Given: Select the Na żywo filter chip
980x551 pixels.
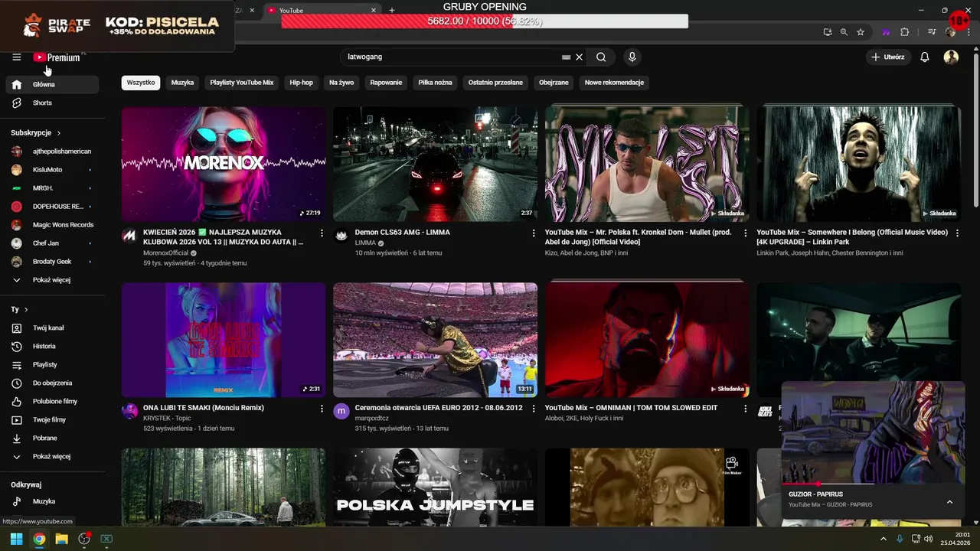Looking at the screenshot, I should [x=341, y=83].
